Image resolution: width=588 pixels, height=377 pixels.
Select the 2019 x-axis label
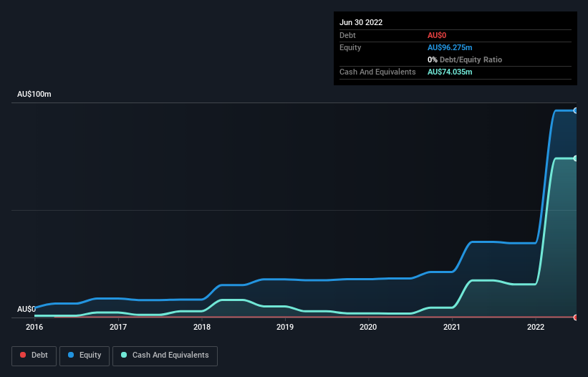285,327
